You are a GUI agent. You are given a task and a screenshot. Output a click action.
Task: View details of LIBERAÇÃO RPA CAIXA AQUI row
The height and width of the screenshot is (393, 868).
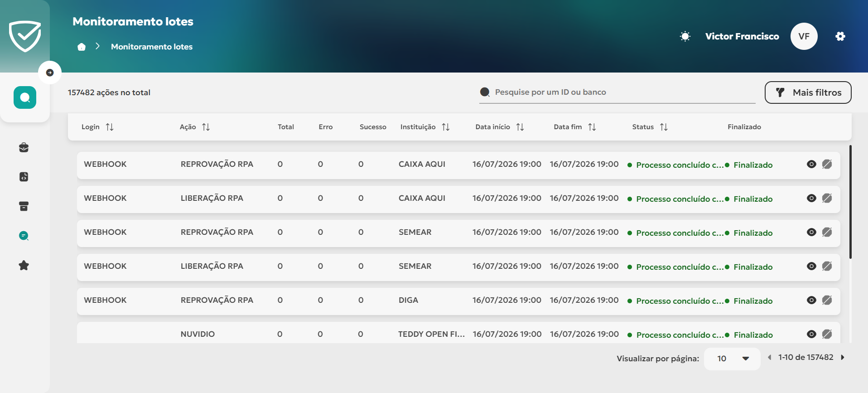[812, 198]
